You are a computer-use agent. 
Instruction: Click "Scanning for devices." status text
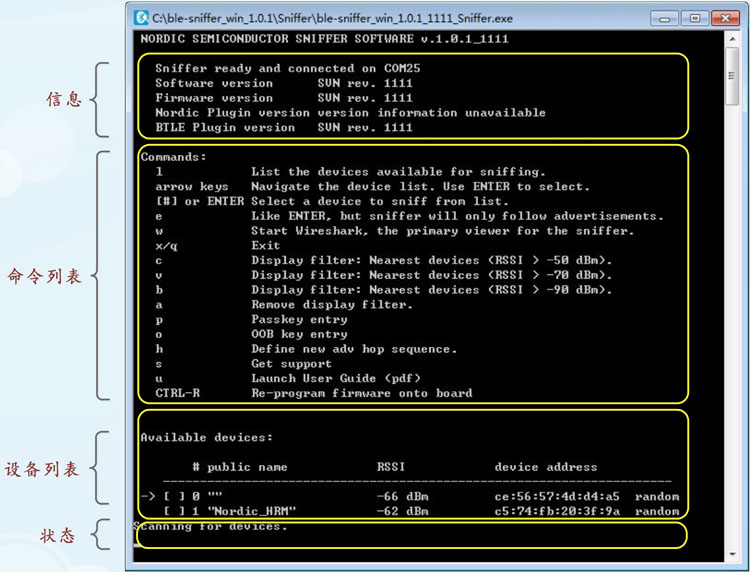point(210,527)
